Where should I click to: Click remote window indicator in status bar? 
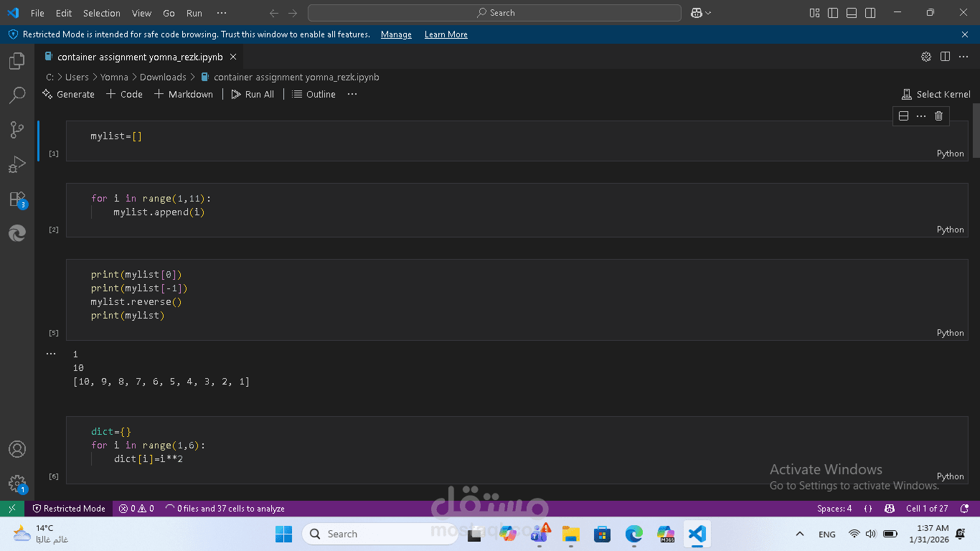[12, 508]
